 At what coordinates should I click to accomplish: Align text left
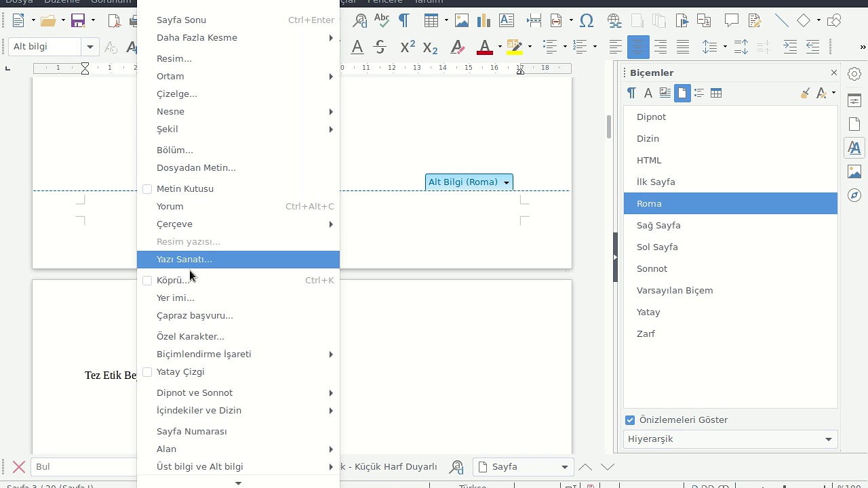click(x=616, y=47)
